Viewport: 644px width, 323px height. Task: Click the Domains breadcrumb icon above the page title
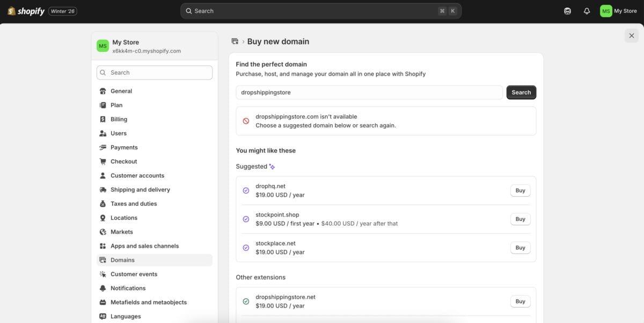tap(235, 41)
